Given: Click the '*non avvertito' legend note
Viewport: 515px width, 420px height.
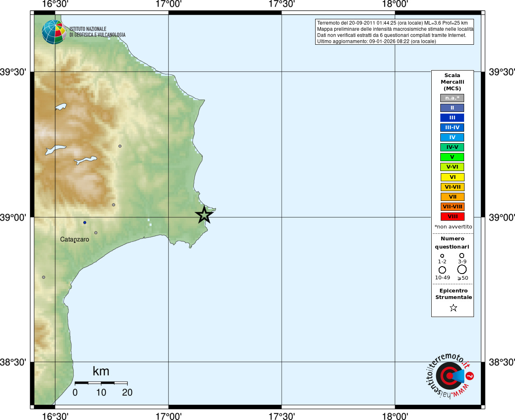Looking at the screenshot, I should click(x=453, y=227).
